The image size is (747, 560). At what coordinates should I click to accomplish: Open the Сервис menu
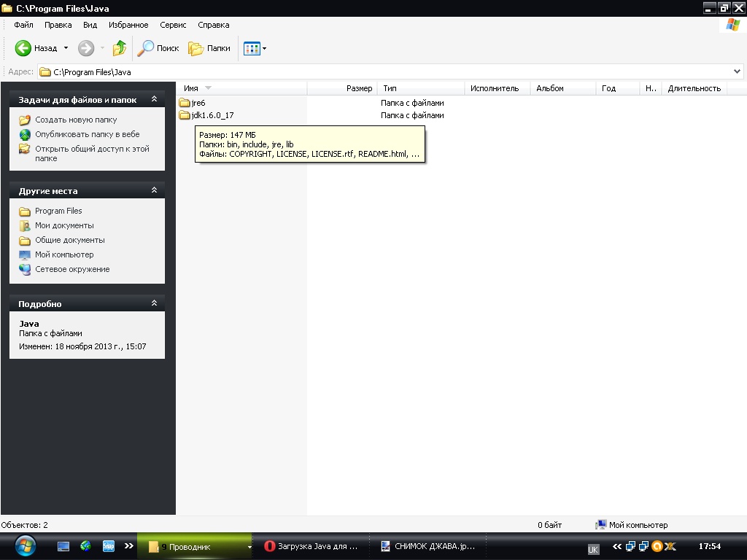point(173,25)
